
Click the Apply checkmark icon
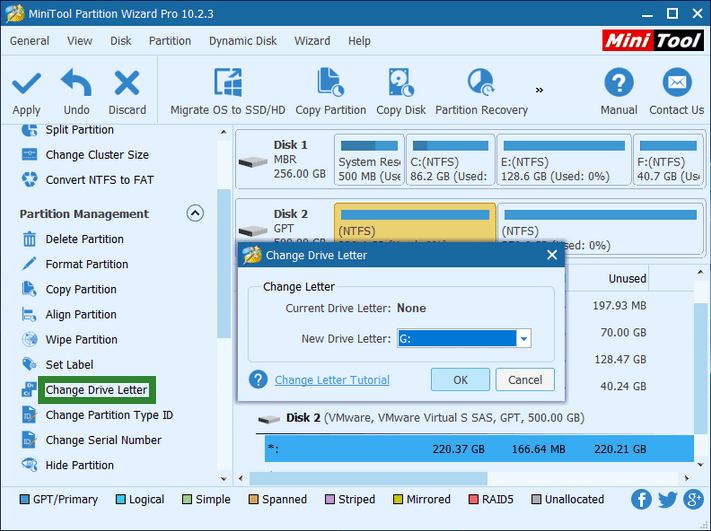click(26, 83)
